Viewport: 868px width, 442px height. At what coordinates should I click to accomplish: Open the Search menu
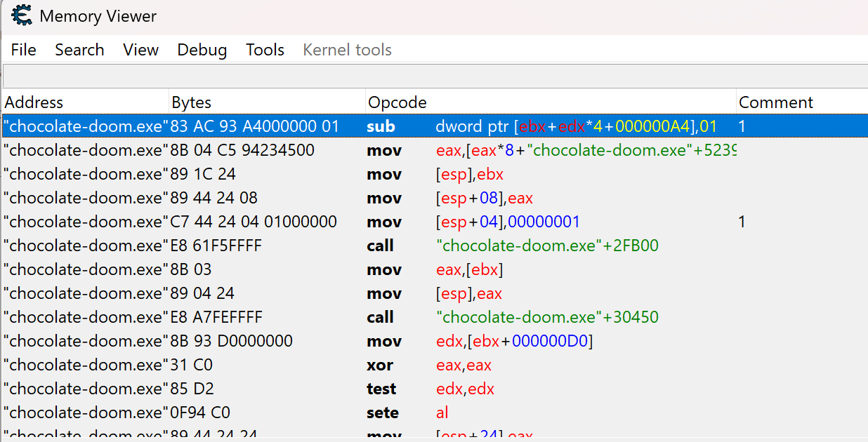point(79,50)
